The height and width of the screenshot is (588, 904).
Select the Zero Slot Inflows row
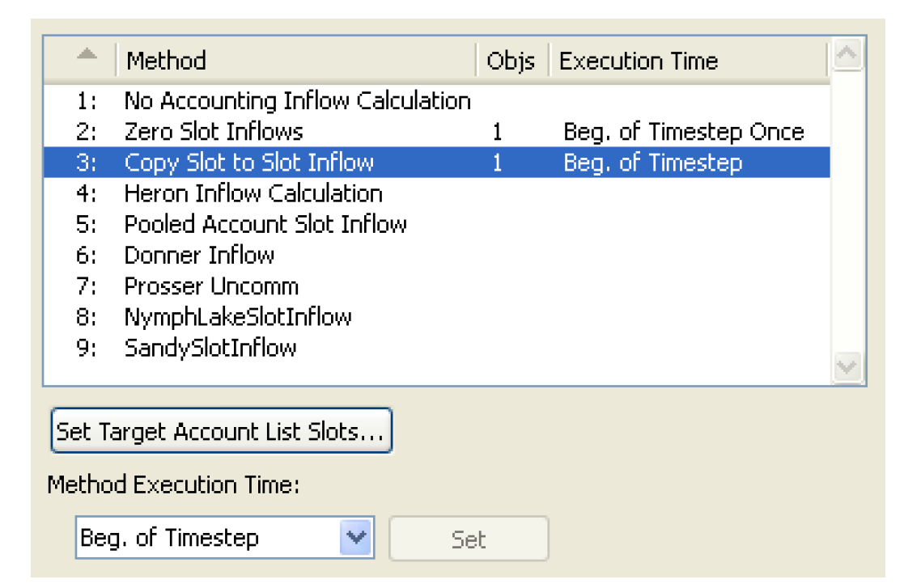(x=214, y=132)
